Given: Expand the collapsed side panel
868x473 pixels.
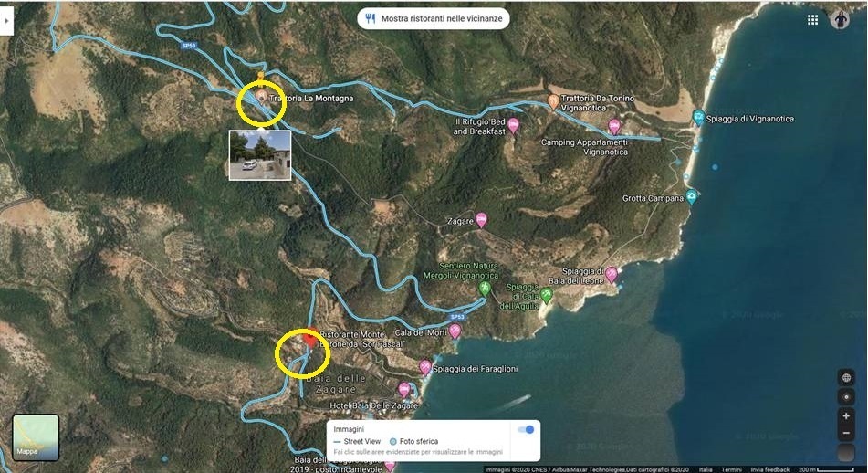Looking at the screenshot, I should (6, 19).
